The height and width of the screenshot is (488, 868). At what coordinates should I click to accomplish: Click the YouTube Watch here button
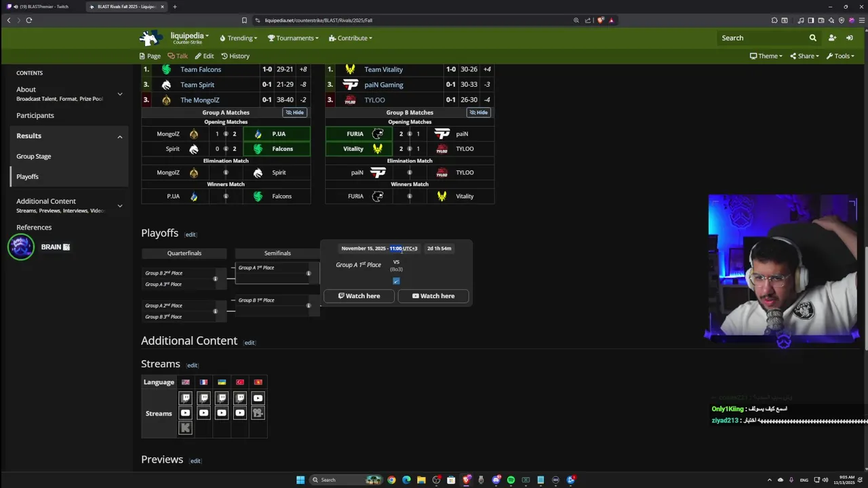tap(433, 296)
